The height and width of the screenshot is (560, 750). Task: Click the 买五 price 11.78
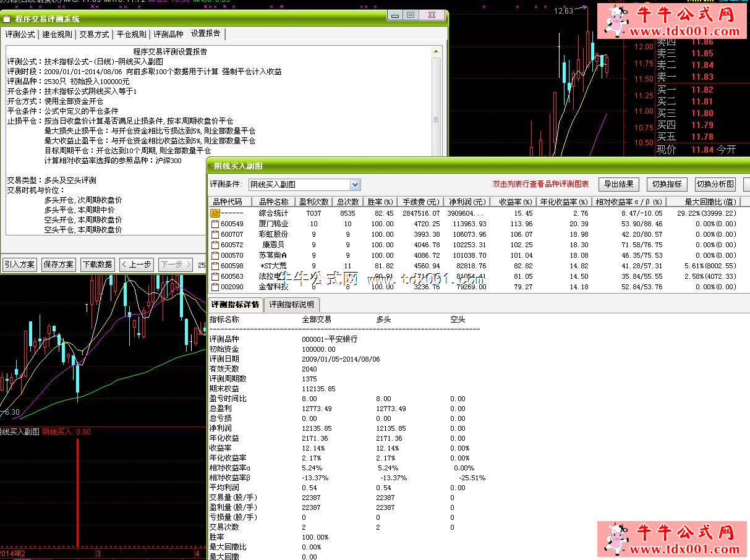coord(702,137)
